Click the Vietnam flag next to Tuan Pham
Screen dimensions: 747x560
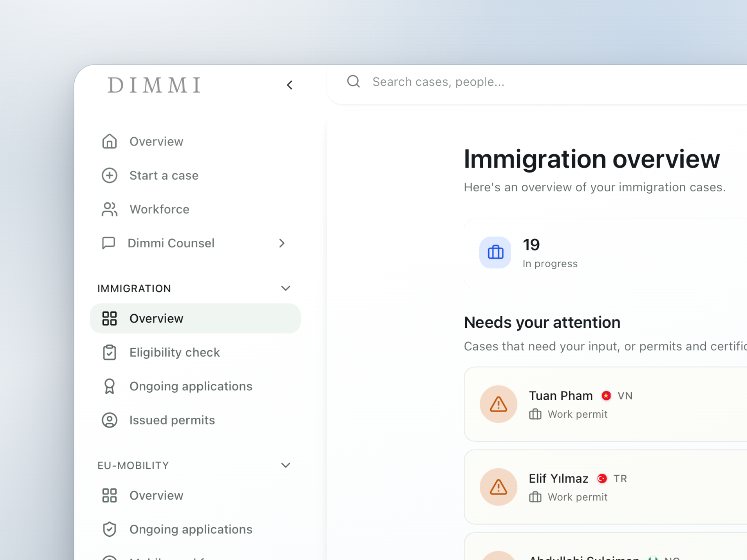(606, 395)
